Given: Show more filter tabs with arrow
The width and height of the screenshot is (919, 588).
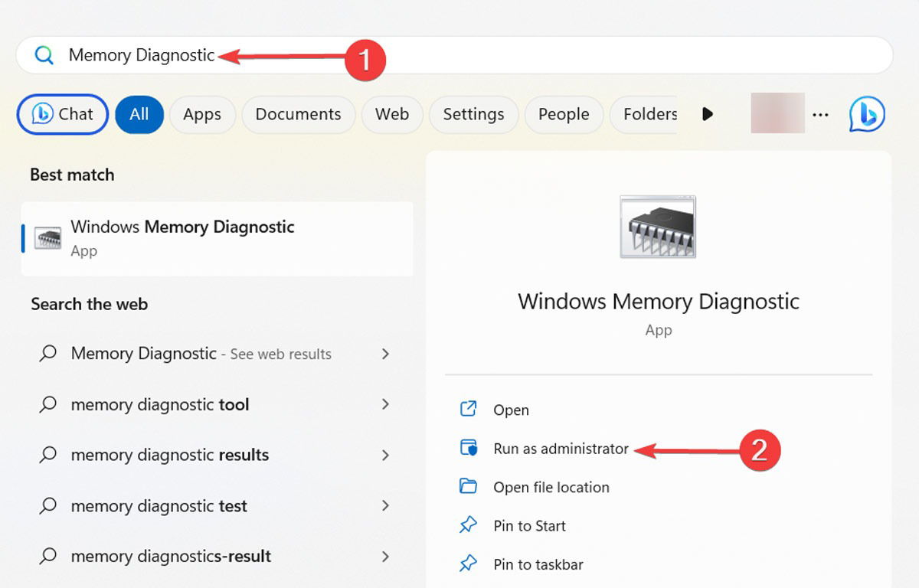Looking at the screenshot, I should coord(708,115).
